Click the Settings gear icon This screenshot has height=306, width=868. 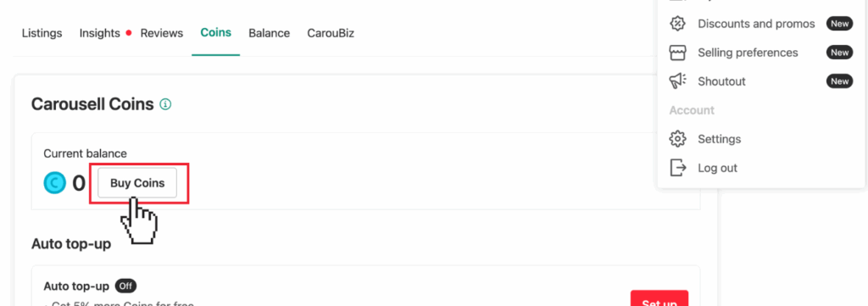click(677, 139)
